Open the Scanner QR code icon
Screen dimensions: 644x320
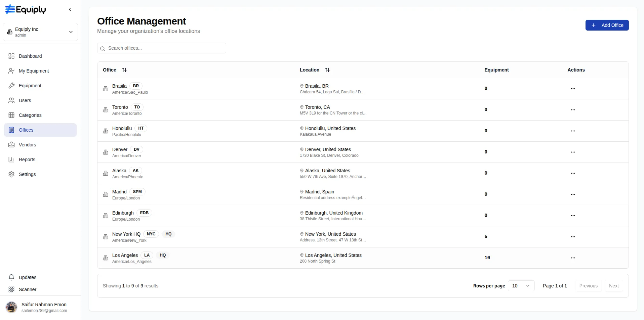point(11,289)
